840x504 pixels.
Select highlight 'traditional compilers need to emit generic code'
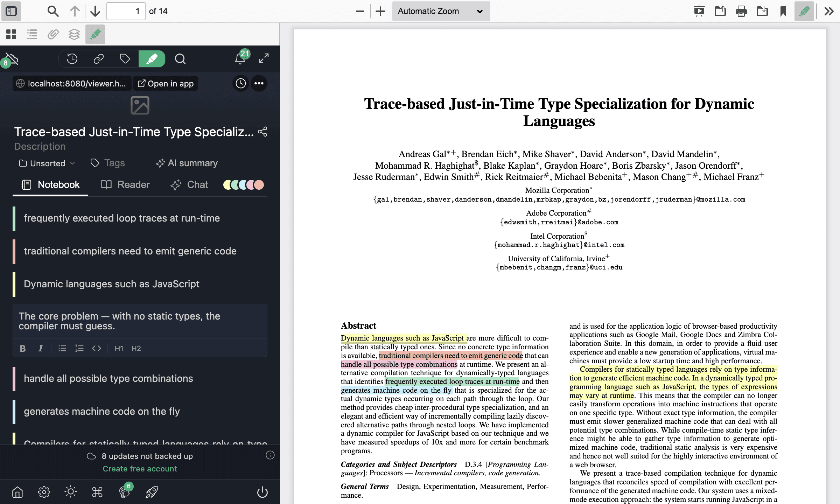pyautogui.click(x=140, y=251)
